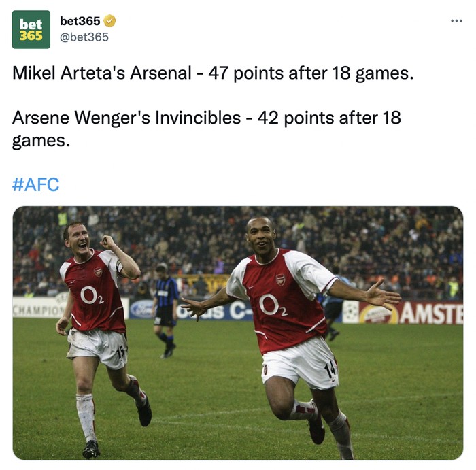
Task: Click the Ford logo on the ad board
Action: pyautogui.click(x=142, y=309)
